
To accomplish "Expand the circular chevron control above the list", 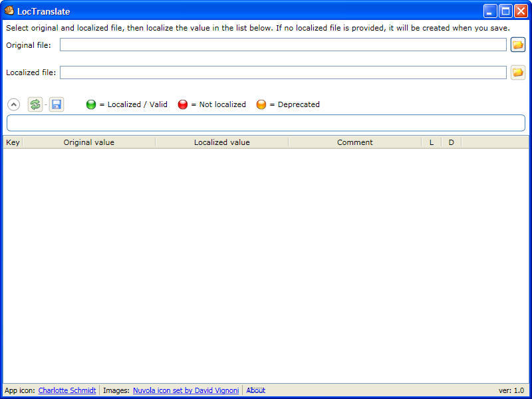I will [x=13, y=104].
